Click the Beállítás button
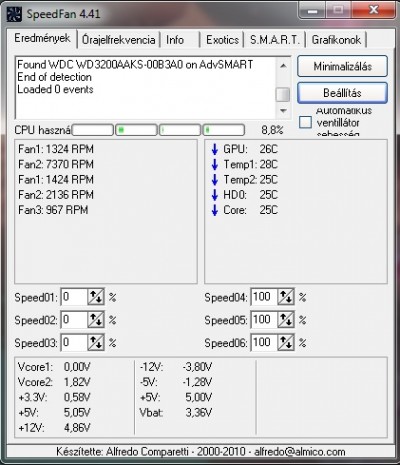 click(x=342, y=93)
